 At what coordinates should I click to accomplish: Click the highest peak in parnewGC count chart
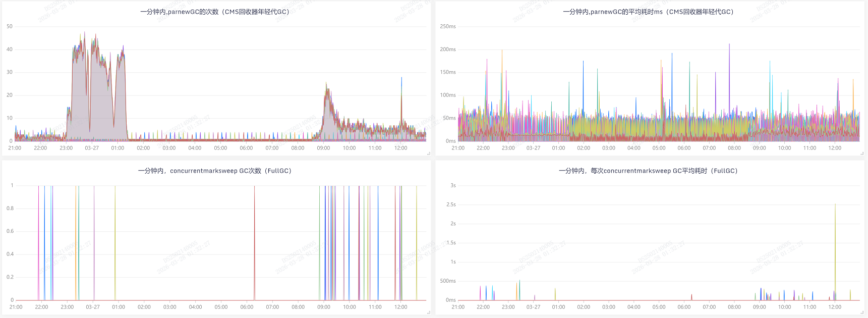(x=84, y=33)
